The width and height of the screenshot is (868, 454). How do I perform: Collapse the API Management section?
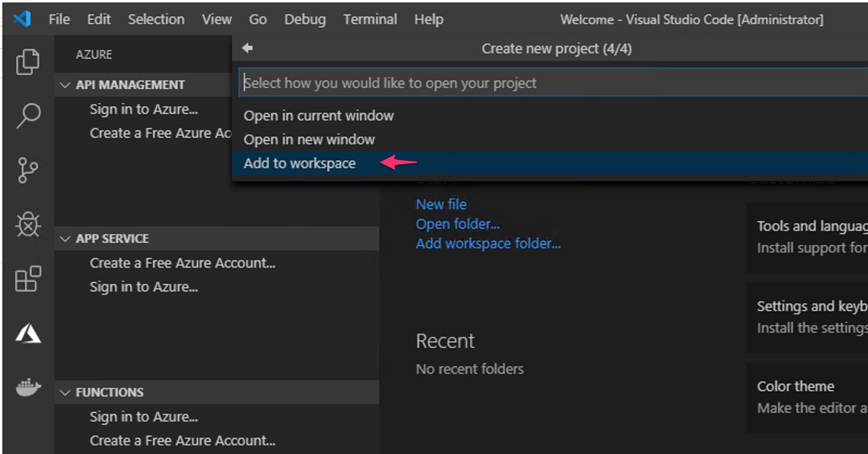coord(66,85)
